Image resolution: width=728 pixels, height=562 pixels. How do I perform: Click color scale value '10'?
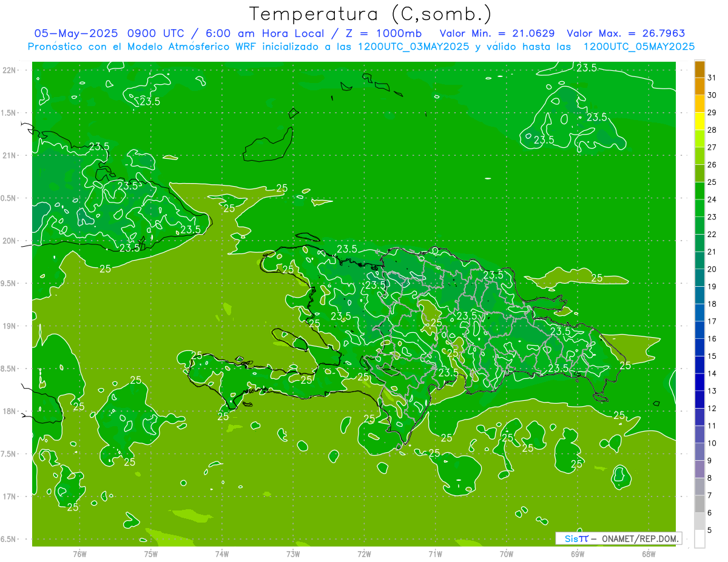[712, 443]
